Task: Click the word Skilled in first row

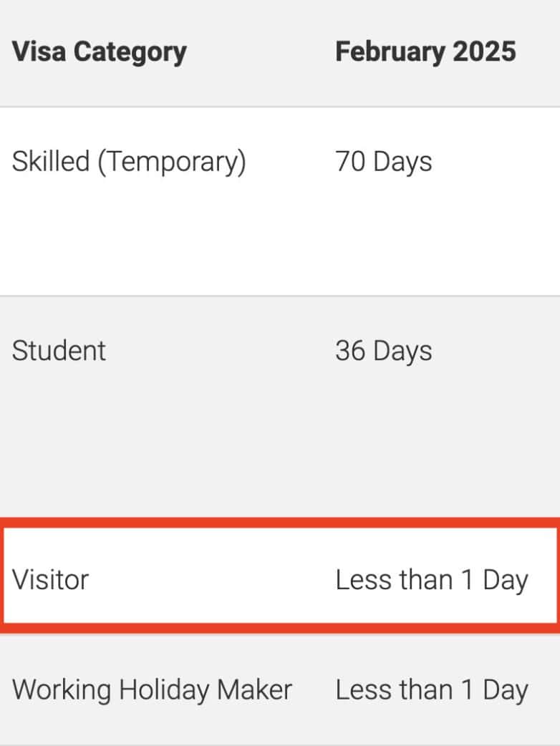Action: [x=50, y=162]
